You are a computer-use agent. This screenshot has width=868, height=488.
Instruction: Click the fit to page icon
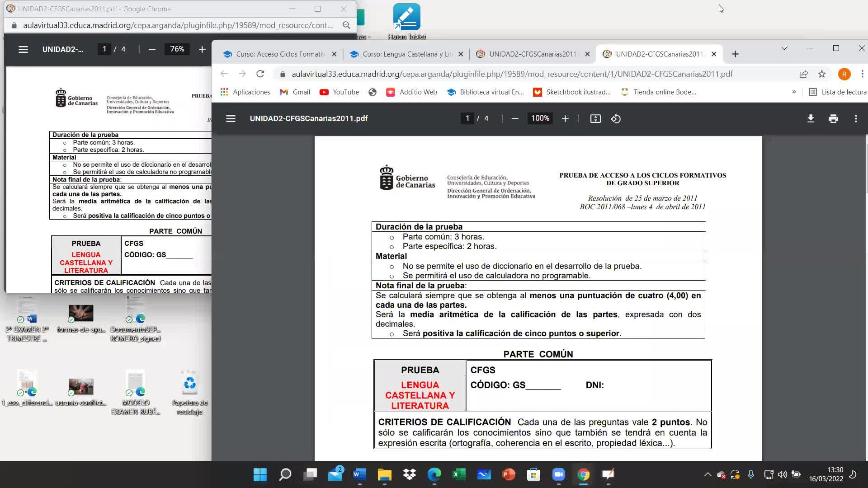tap(595, 118)
